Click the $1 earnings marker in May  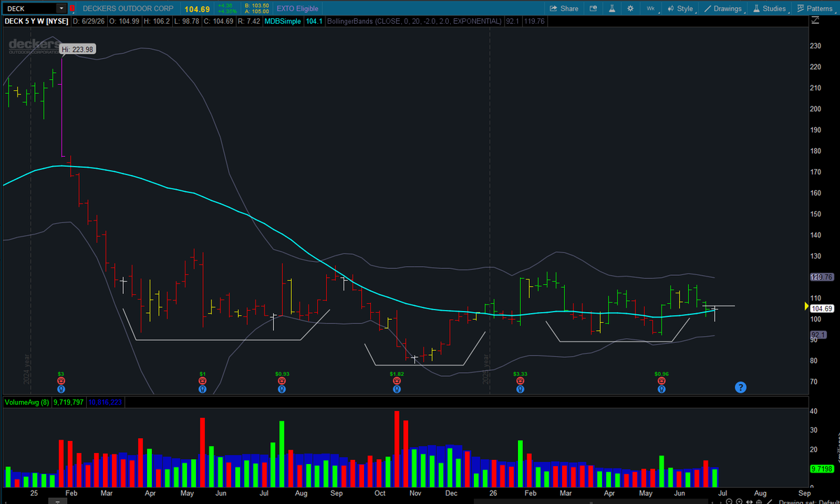point(202,380)
